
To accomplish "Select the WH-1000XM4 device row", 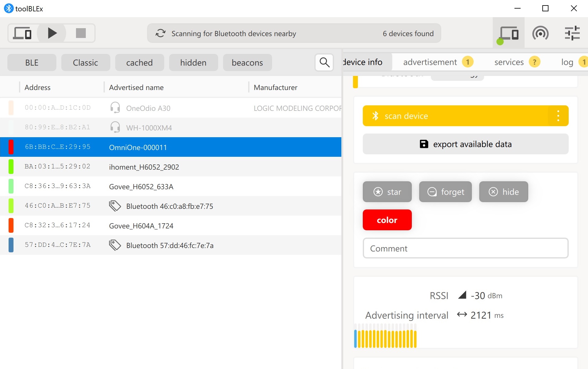I will pos(171,127).
